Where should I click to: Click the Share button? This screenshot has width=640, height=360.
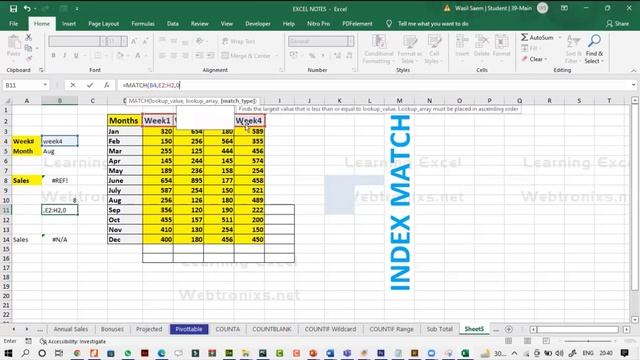click(x=617, y=24)
